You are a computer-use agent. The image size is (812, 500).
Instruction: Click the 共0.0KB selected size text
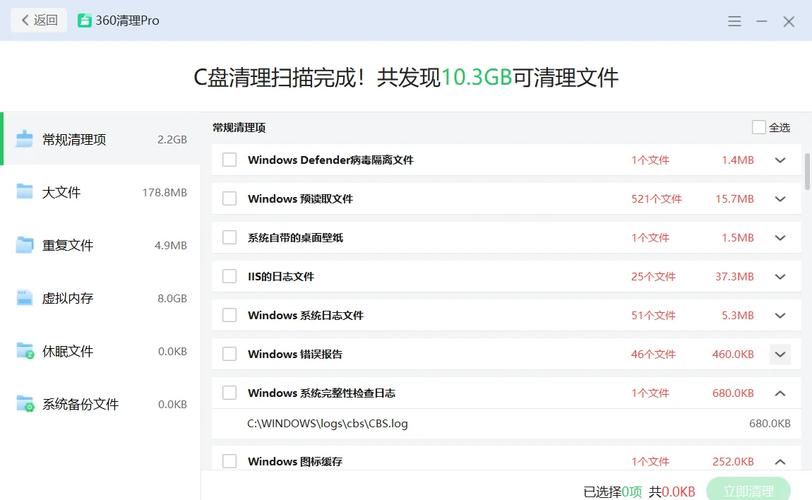[672, 491]
